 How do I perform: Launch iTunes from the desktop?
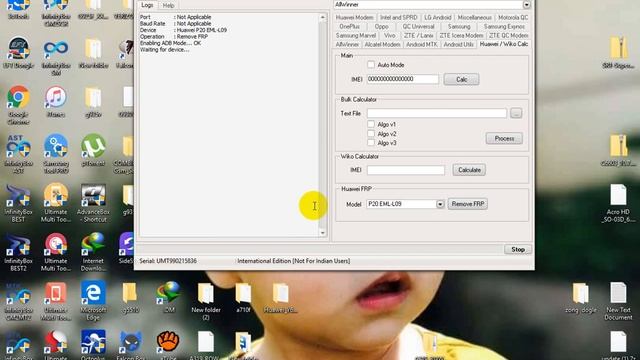(x=56, y=102)
